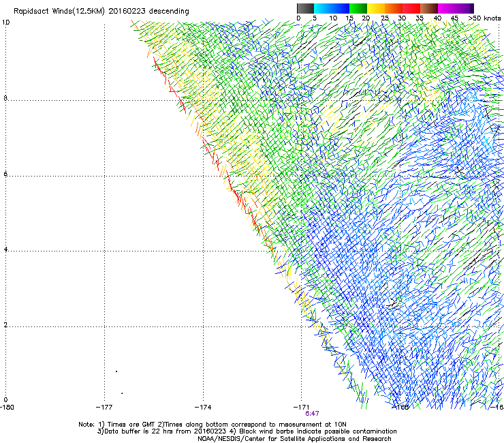This screenshot has height=443, width=504.
Task: Click the longitude axis label '-171'
Action: tap(301, 408)
